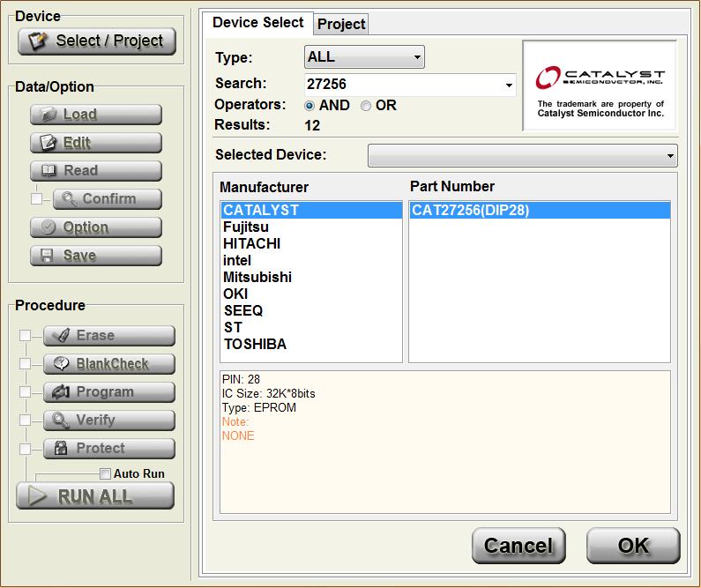Start the Program procedure button
Screen dimensions: 701x588
click(x=109, y=392)
